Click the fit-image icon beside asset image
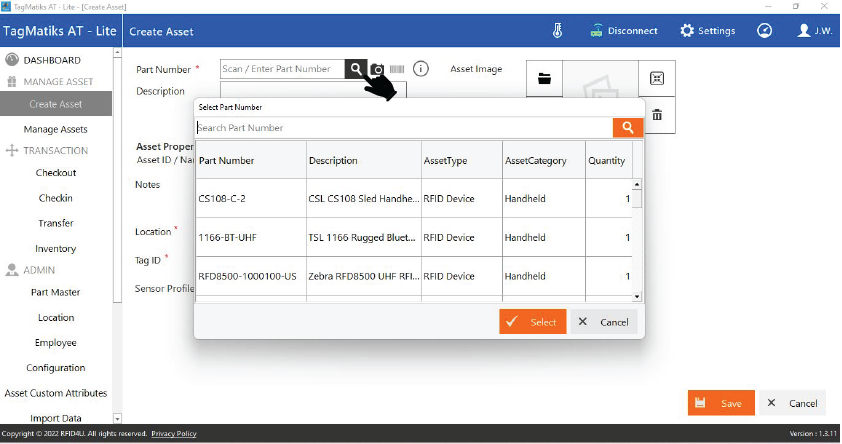The height and width of the screenshot is (444, 842). click(657, 78)
